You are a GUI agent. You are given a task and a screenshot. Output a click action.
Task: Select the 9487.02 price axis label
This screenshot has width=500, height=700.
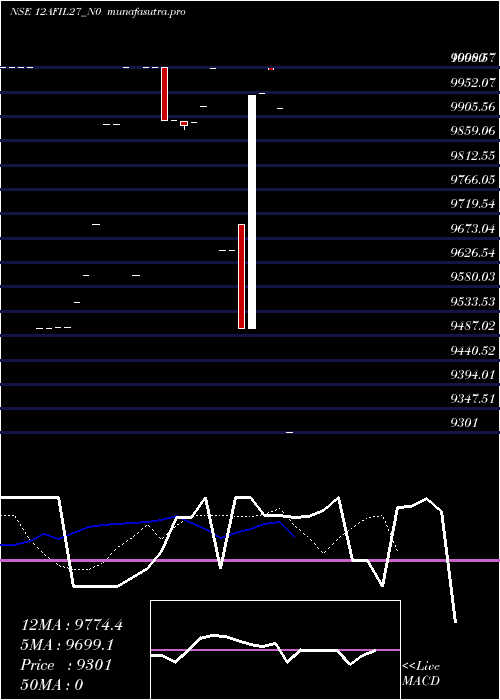coord(473,325)
